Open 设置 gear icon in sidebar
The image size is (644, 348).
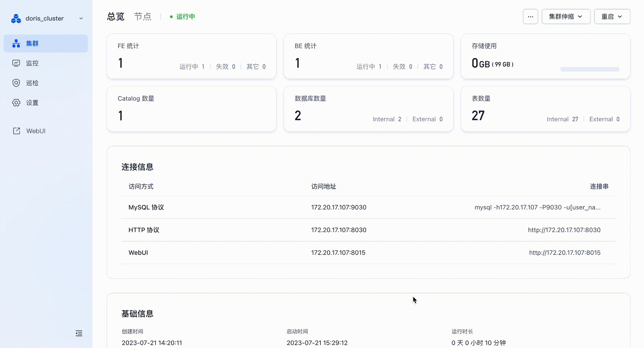16,103
